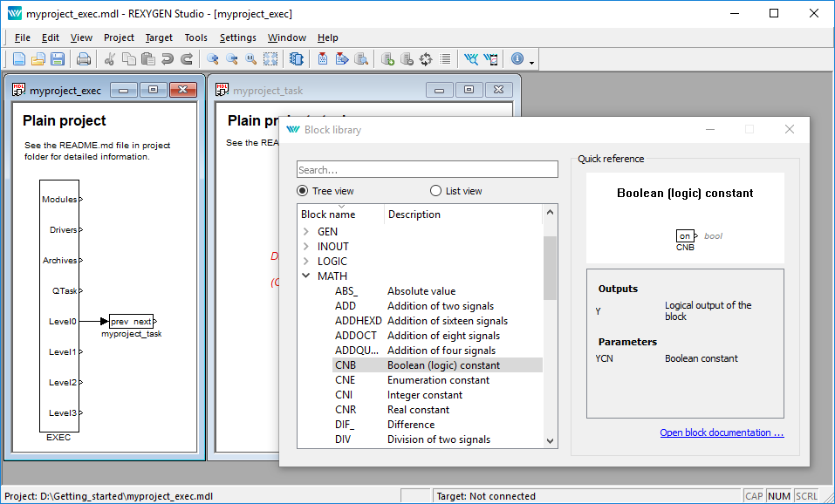
Task: Click the Description column header
Action: [x=414, y=215]
